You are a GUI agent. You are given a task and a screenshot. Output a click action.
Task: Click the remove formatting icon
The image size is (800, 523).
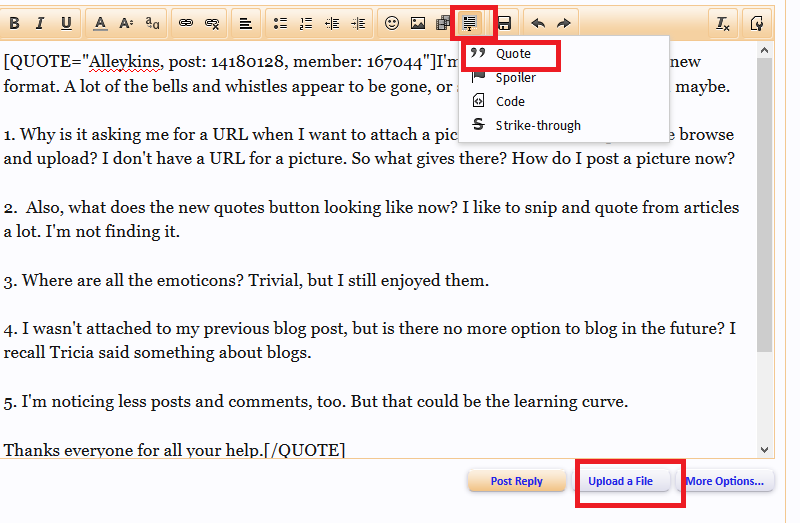(x=721, y=22)
